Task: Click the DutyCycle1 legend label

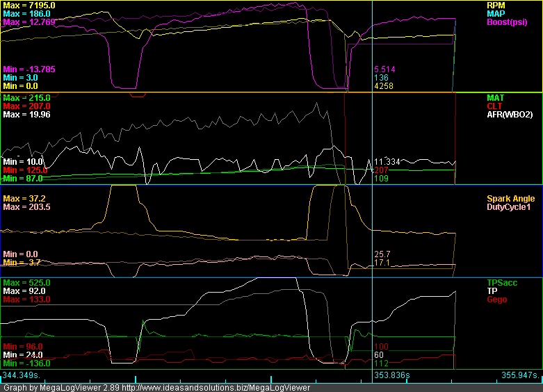Action: pyautogui.click(x=508, y=207)
